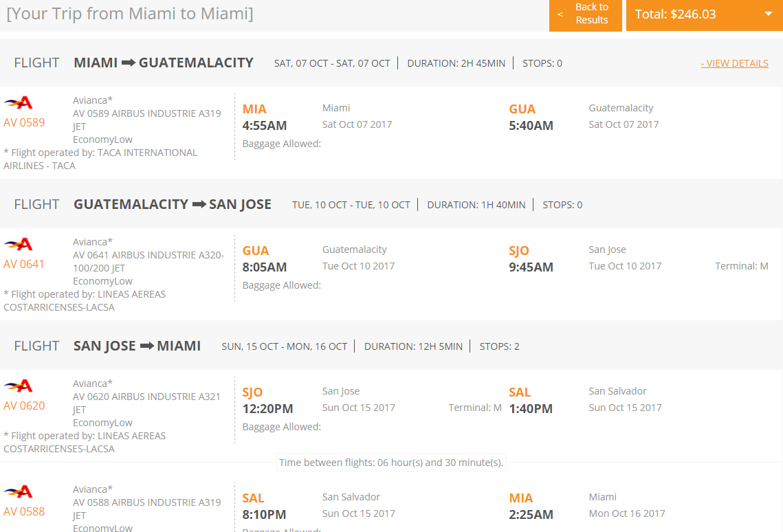Viewport: 783px width, 532px height.
Task: Click the MIAMI to GUATEMALACITY flight heading
Action: (x=164, y=63)
